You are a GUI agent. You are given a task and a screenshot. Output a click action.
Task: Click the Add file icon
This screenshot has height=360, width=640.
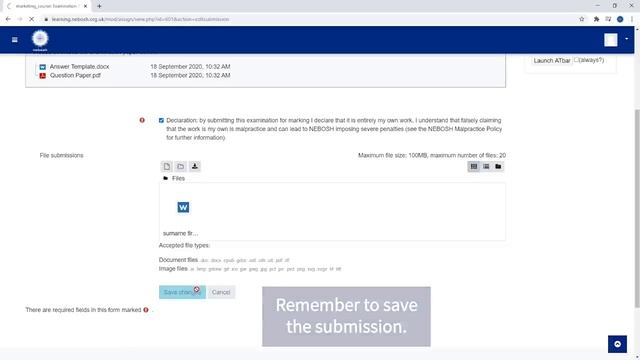[x=167, y=167]
